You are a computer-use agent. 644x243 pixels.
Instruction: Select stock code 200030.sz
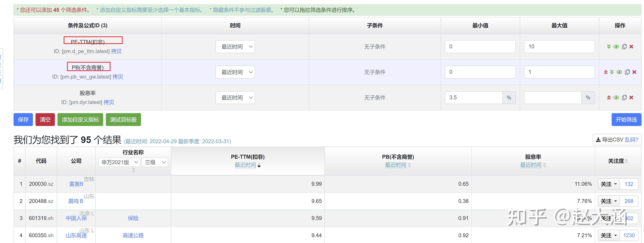click(41, 184)
